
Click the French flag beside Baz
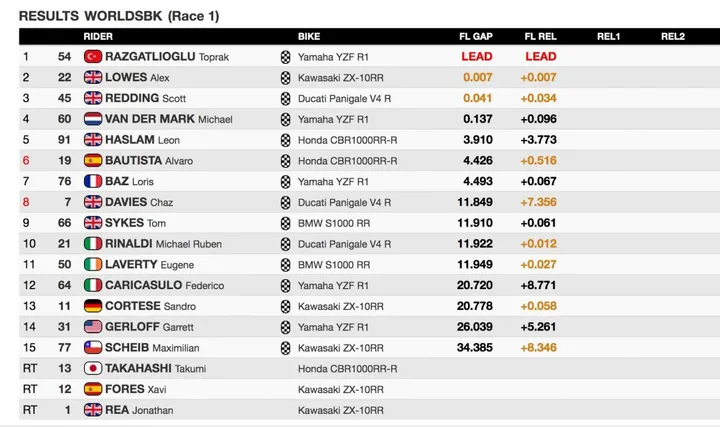pos(93,181)
